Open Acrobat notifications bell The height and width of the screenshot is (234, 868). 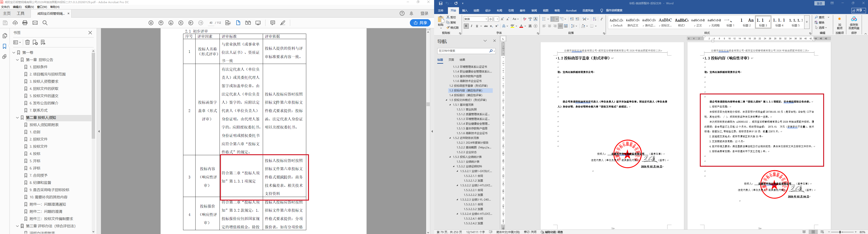[x=411, y=14]
